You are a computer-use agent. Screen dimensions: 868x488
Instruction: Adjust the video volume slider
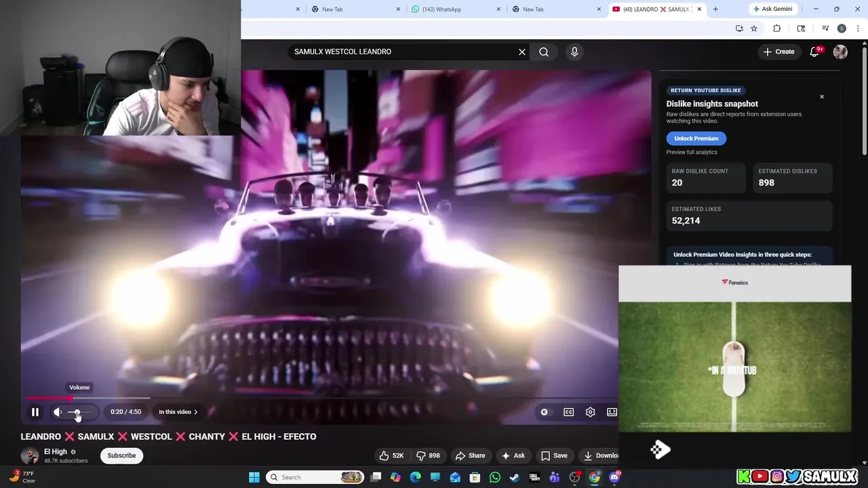point(80,412)
